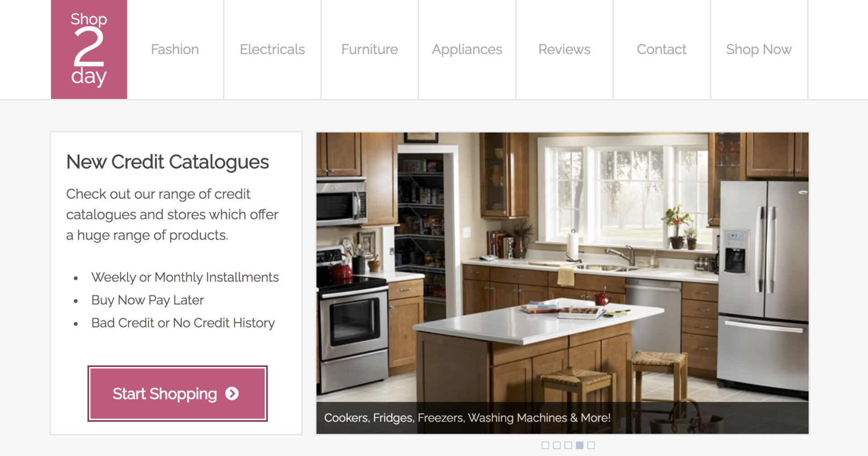Open the Appliances page
This screenshot has width=868, height=456.
point(467,49)
